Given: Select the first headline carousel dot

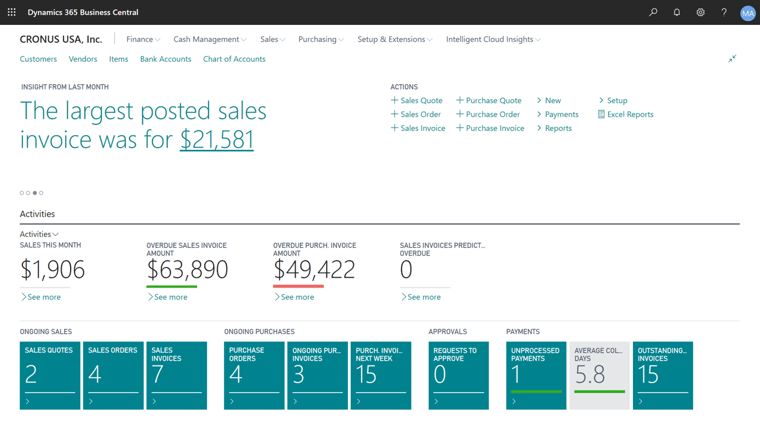Looking at the screenshot, I should click(x=22, y=193).
